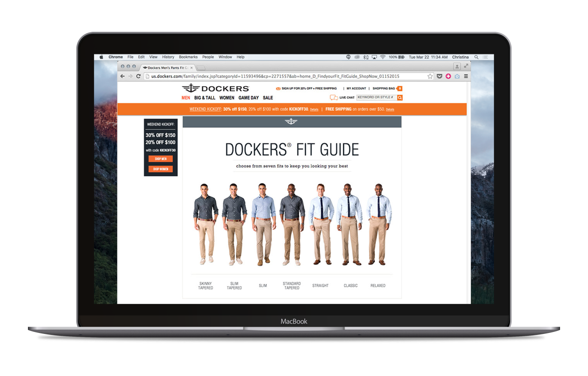Click the Pocket extension icon

pyautogui.click(x=440, y=76)
